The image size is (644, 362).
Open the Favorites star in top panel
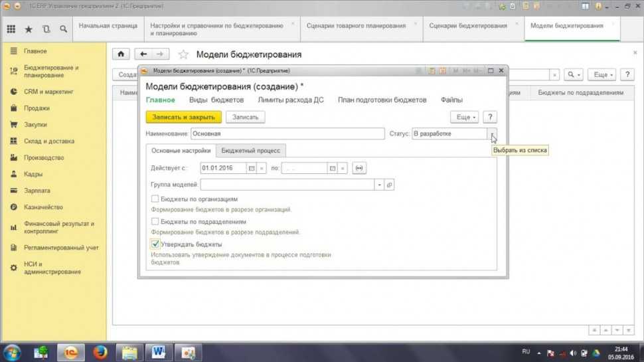pyautogui.click(x=29, y=29)
